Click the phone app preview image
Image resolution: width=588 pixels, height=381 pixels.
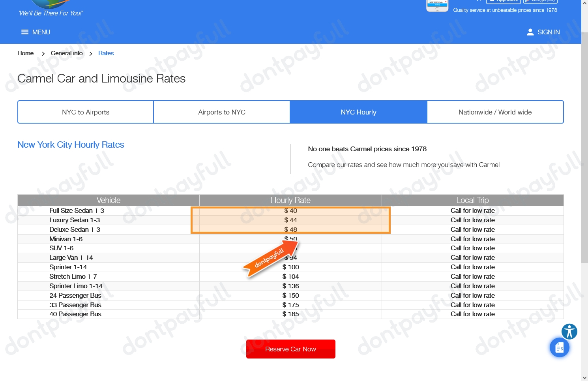pos(437,6)
